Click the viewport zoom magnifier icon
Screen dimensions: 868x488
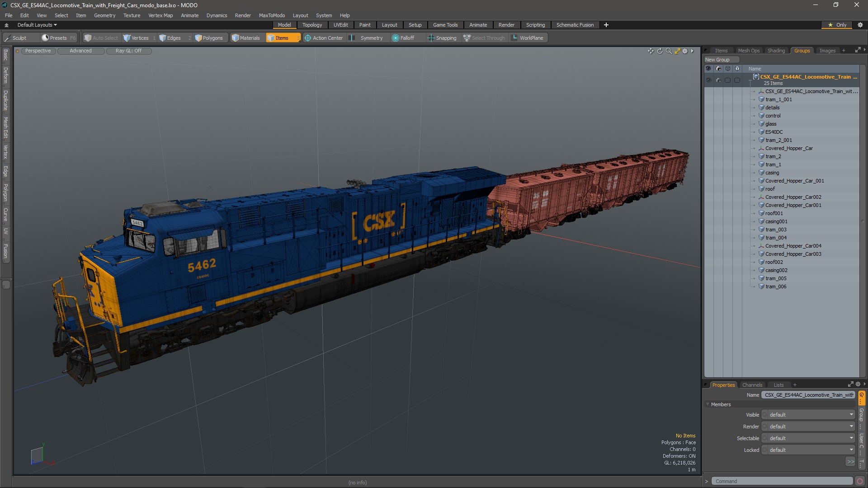669,51
